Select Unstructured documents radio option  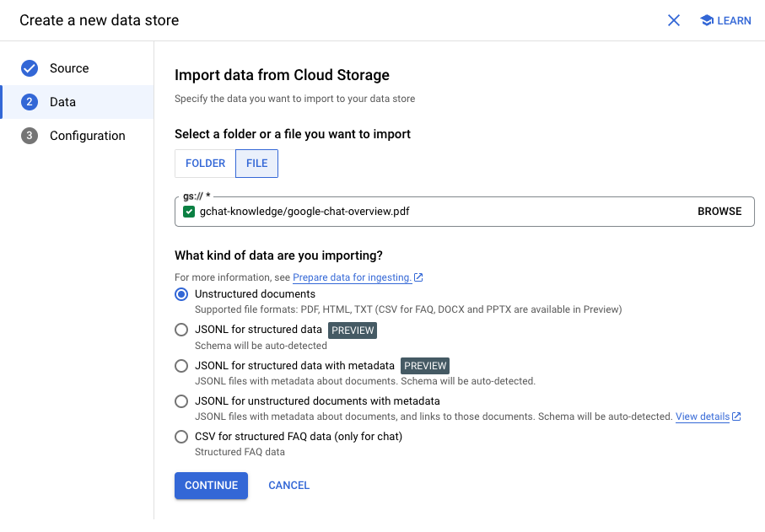pyautogui.click(x=181, y=294)
